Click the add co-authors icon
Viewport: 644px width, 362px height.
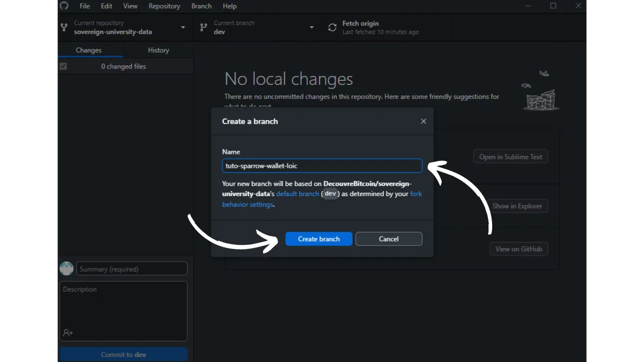(68, 333)
